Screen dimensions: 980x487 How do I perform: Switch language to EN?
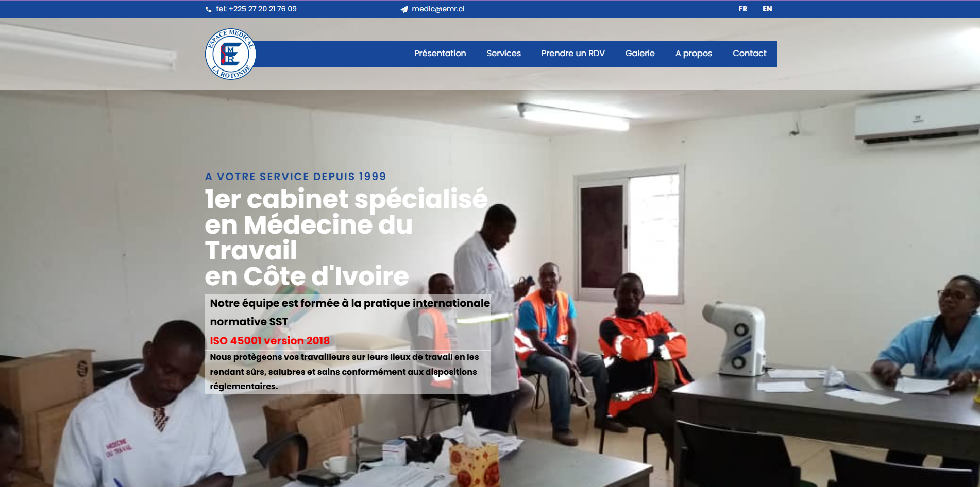[x=767, y=9]
